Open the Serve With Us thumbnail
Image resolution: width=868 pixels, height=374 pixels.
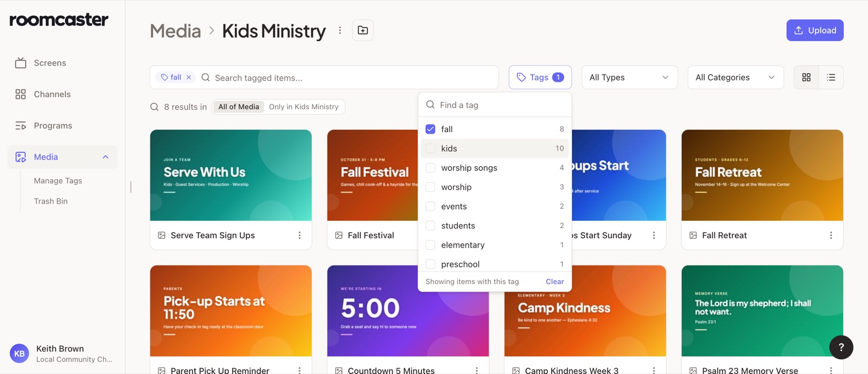[x=231, y=175]
